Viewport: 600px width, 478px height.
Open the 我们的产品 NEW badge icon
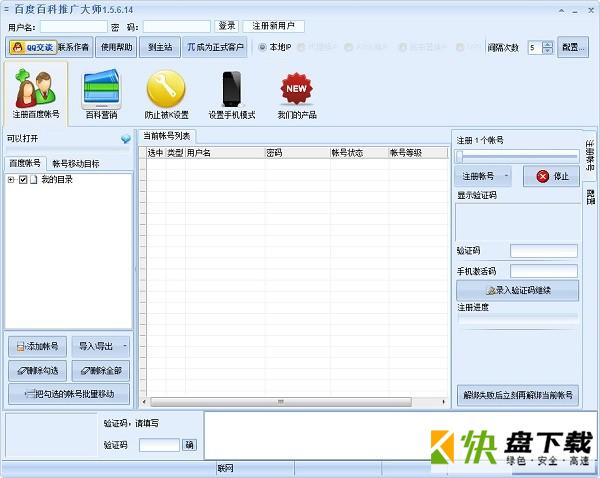tap(297, 94)
